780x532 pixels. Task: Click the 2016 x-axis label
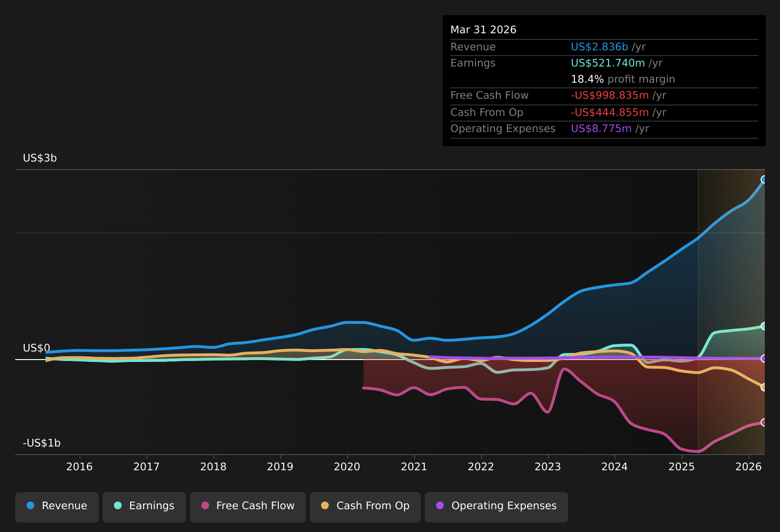(79, 467)
